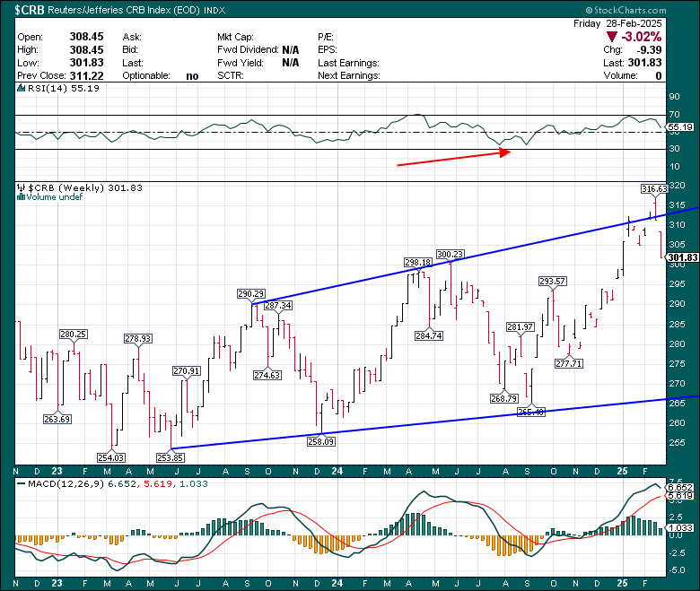Click the Fwd Dividend N/A value
Screen dimensions: 700x591
(291, 49)
